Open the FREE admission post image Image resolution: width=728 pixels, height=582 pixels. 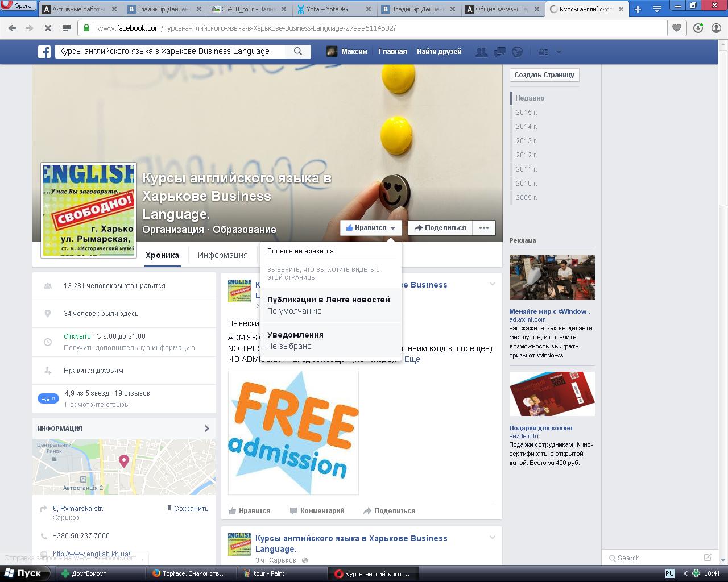pyautogui.click(x=293, y=433)
